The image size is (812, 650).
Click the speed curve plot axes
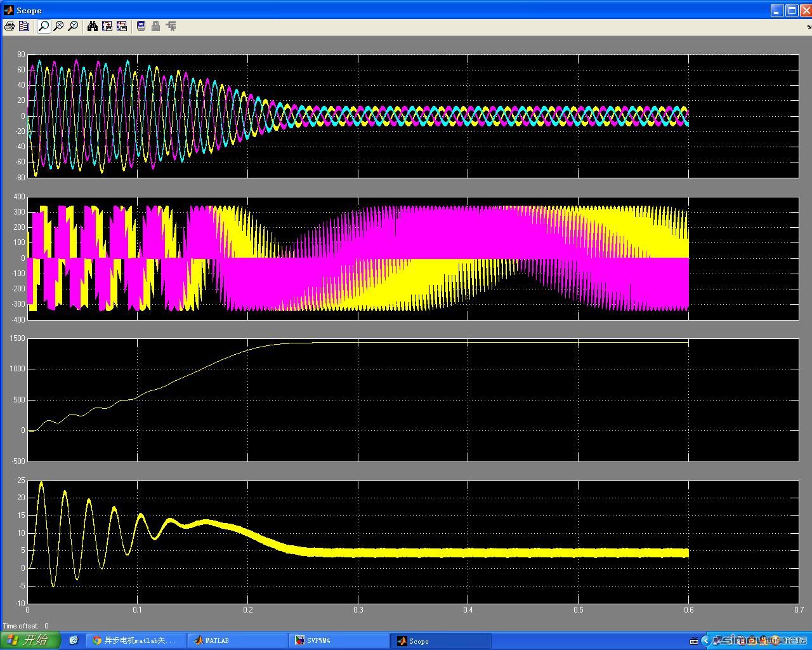[413, 400]
